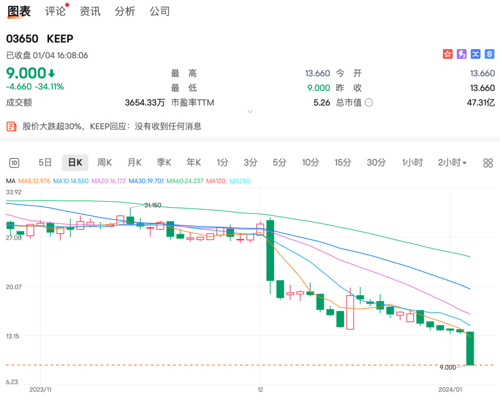Open the chart grid layout icon
Screen dimensions: 500x399
[x=488, y=163]
